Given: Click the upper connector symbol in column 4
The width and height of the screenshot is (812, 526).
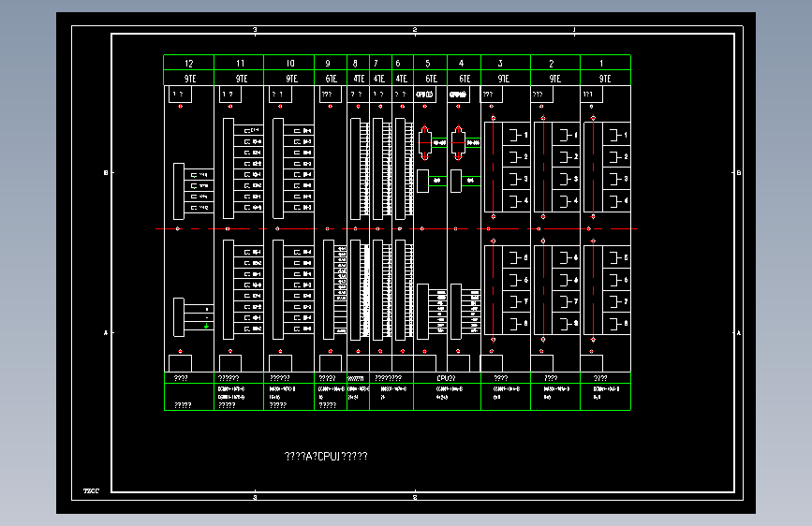Looking at the screenshot, I should pos(458,143).
